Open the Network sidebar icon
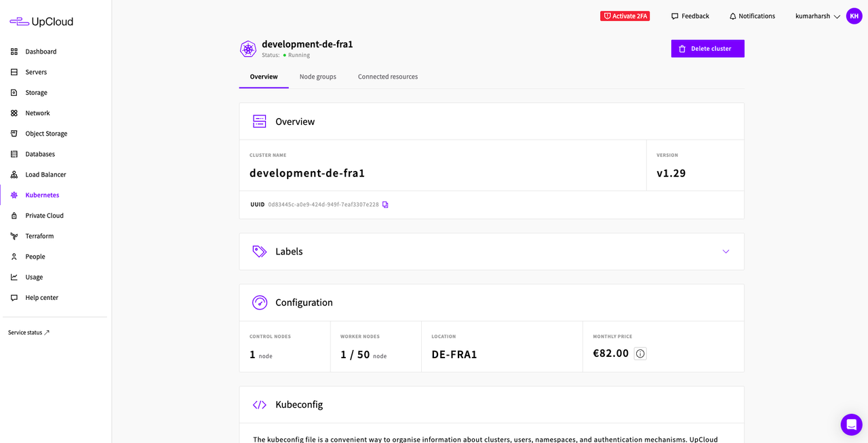Viewport: 868px width, 443px height. click(14, 113)
